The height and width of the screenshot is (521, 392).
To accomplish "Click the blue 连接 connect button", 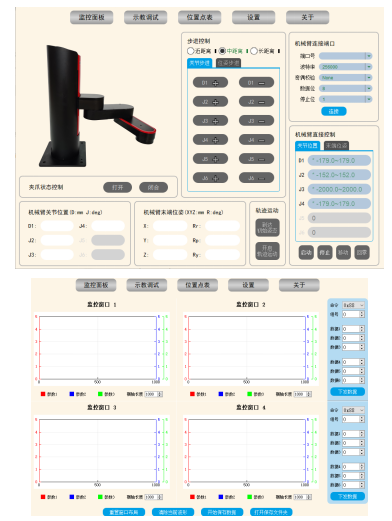I will [x=334, y=111].
